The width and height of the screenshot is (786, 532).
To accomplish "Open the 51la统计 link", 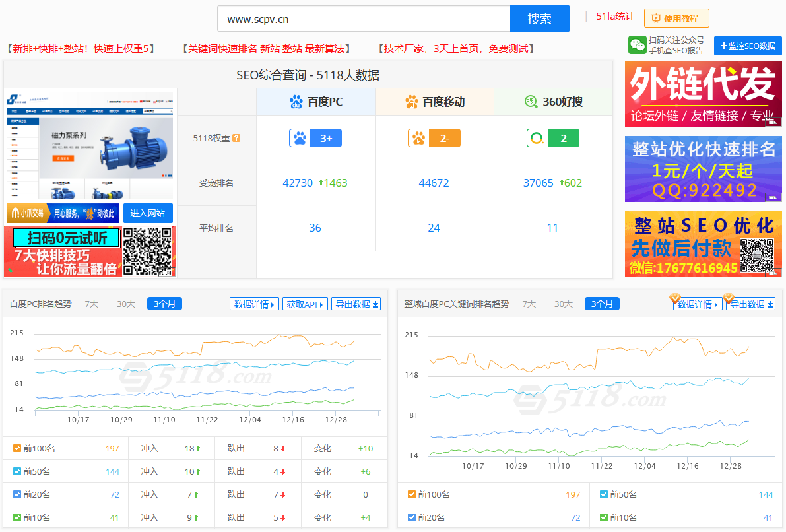I will (615, 17).
